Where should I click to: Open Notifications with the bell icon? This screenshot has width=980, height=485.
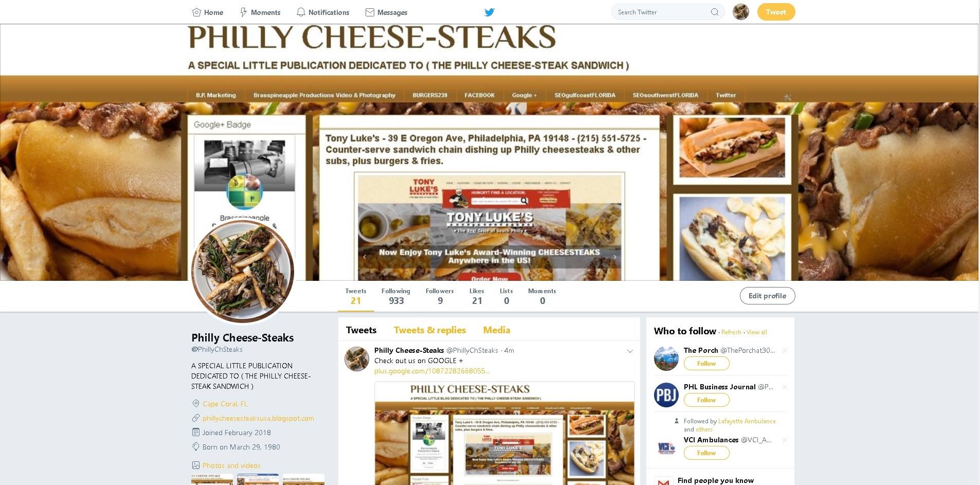coord(323,12)
